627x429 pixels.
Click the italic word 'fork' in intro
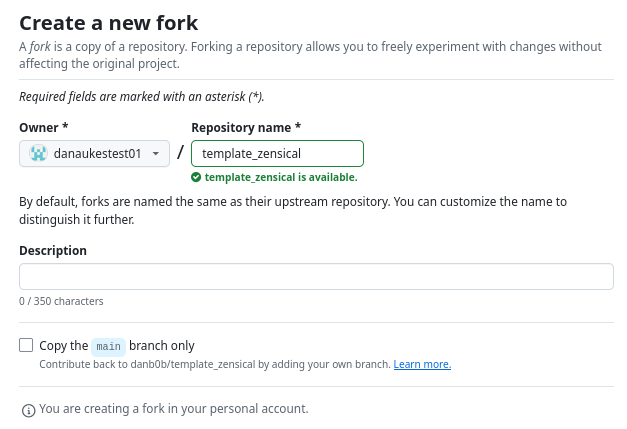(x=40, y=47)
